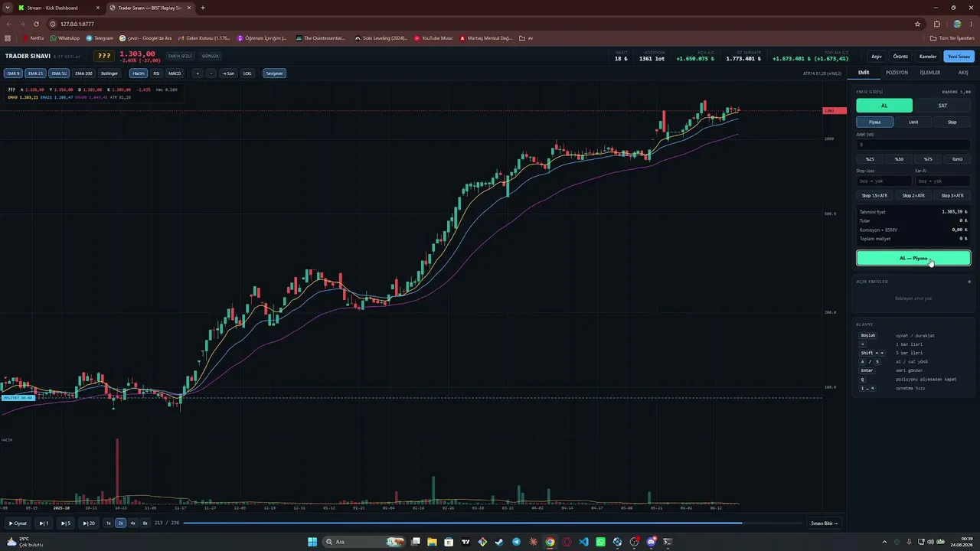Open Visual Studio Code from taskbar
Image resolution: width=980 pixels, height=551 pixels.
(583, 542)
